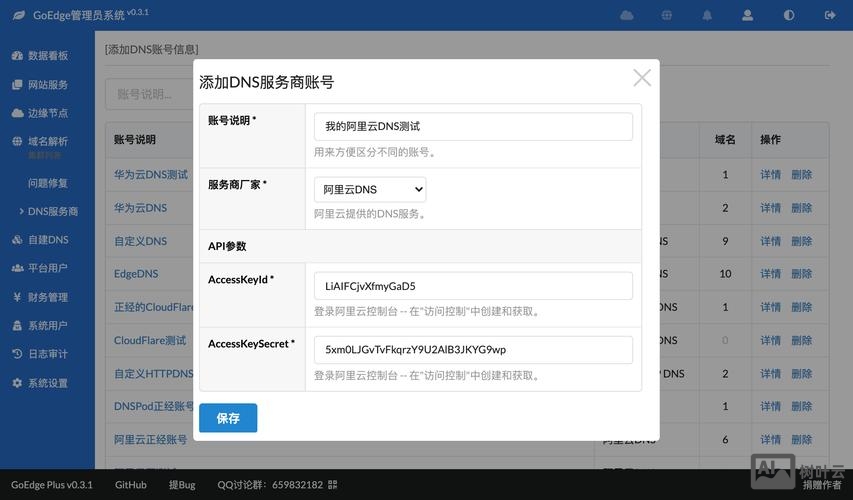Click 删除 in 自定义DNS row
The width and height of the screenshot is (853, 500).
(801, 241)
